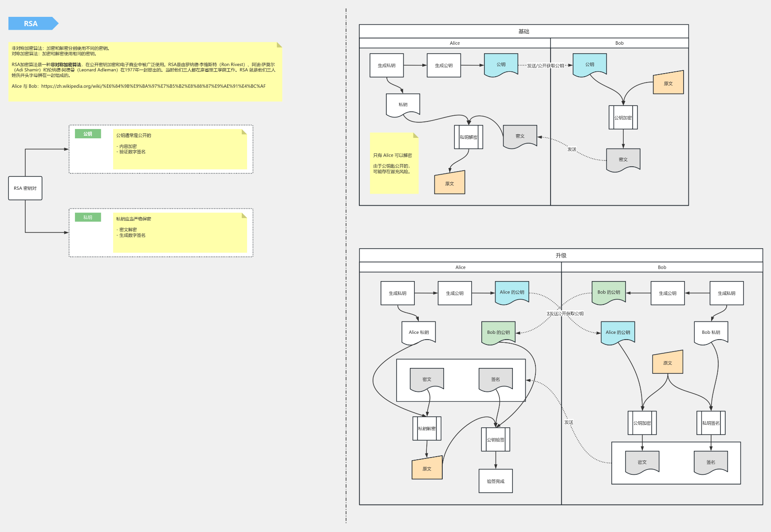Click the green 私钥 label tag
Image resolution: width=771 pixels, height=532 pixels.
pos(88,217)
